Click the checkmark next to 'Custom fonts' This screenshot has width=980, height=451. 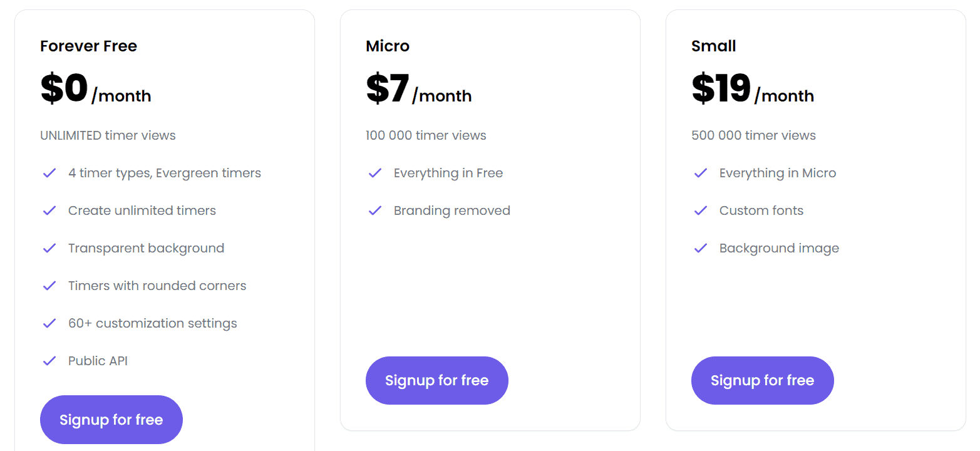[701, 210]
